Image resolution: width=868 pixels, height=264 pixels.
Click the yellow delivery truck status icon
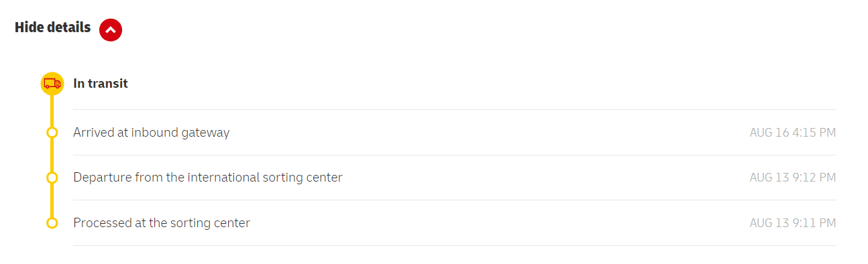point(52,84)
